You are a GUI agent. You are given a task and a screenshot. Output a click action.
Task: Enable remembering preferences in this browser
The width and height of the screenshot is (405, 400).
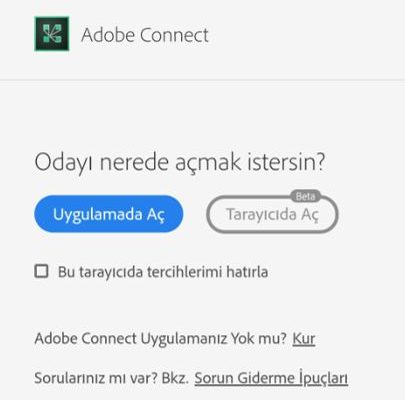pos(42,271)
